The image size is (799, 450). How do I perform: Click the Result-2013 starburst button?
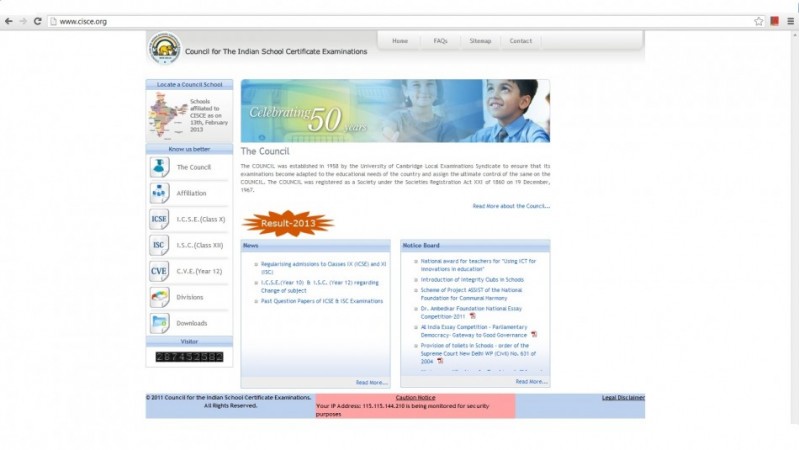288,223
